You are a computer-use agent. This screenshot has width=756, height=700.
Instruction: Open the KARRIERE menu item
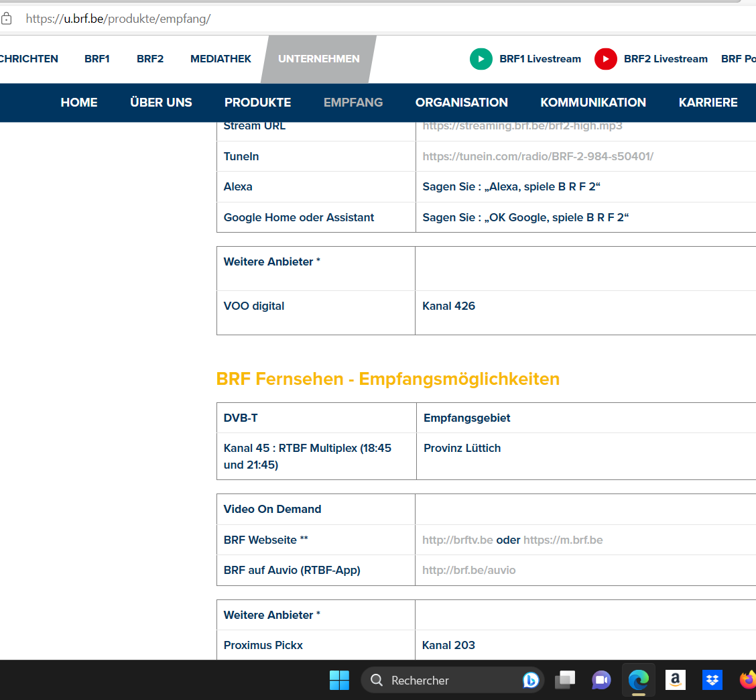click(708, 103)
